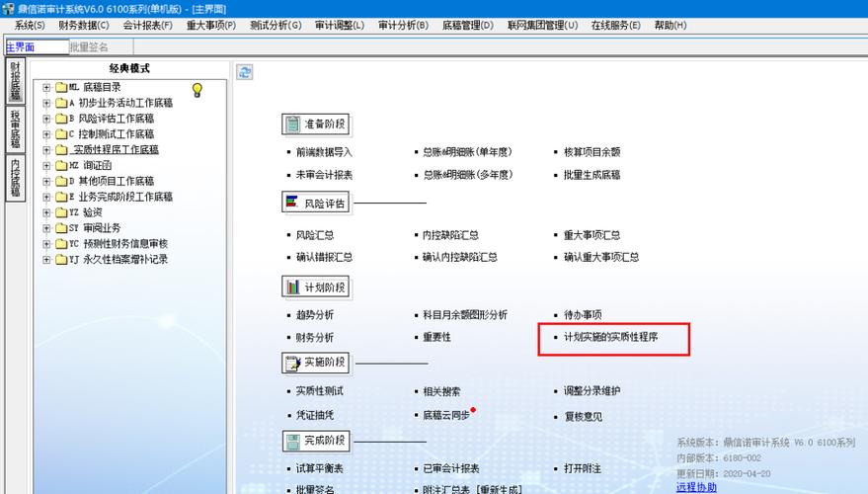Expand the ML 底稿目录 tree node
Viewport: 868px width, 494px height.
[46, 88]
